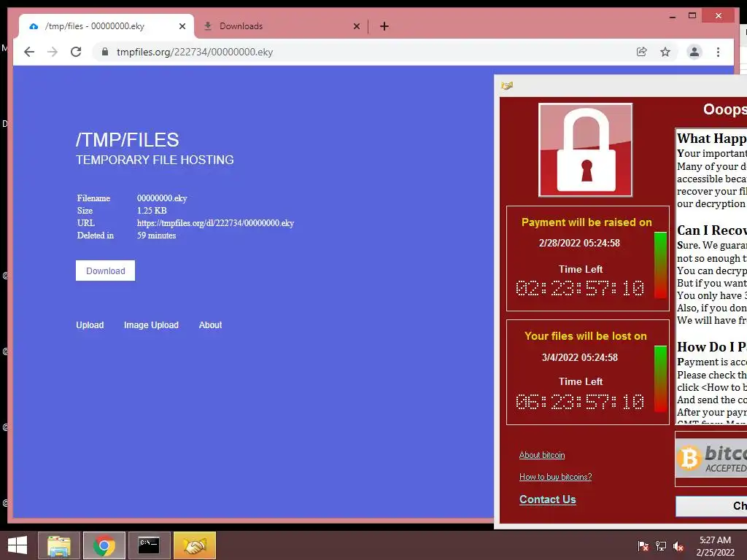Go back to the previous page in Chrome
Viewport: 747px width, 560px height.
coord(29,52)
